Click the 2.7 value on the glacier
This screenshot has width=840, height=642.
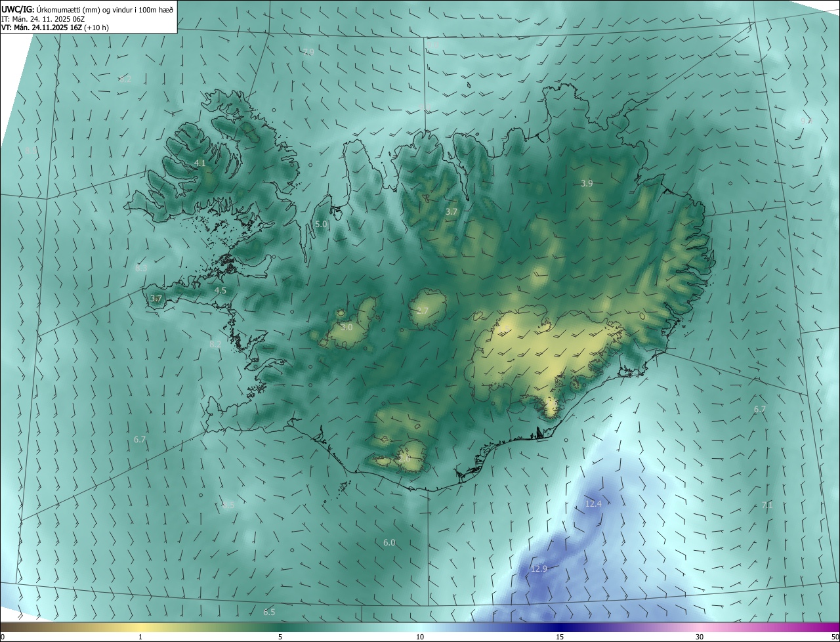click(423, 310)
